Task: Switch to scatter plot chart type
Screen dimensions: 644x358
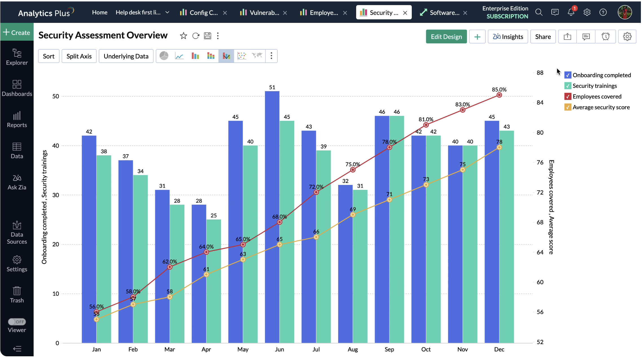Action: [242, 56]
